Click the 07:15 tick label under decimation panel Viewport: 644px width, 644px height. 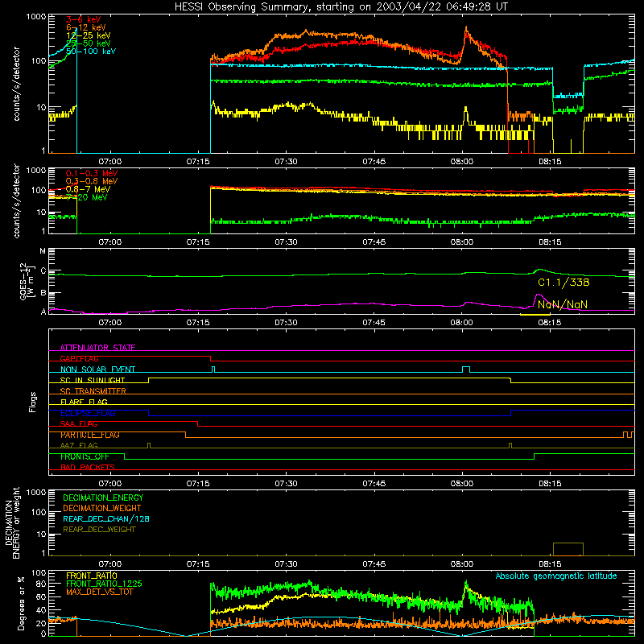[x=198, y=564]
